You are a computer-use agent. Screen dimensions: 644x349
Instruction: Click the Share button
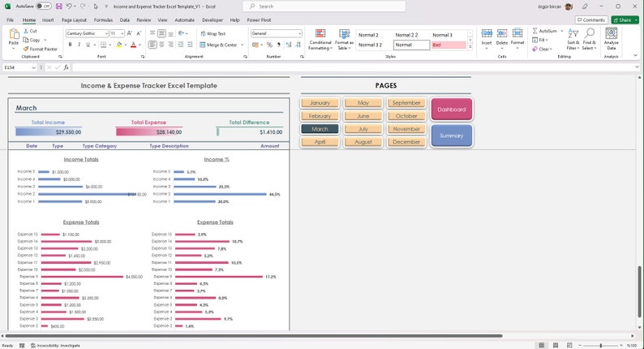(x=623, y=19)
